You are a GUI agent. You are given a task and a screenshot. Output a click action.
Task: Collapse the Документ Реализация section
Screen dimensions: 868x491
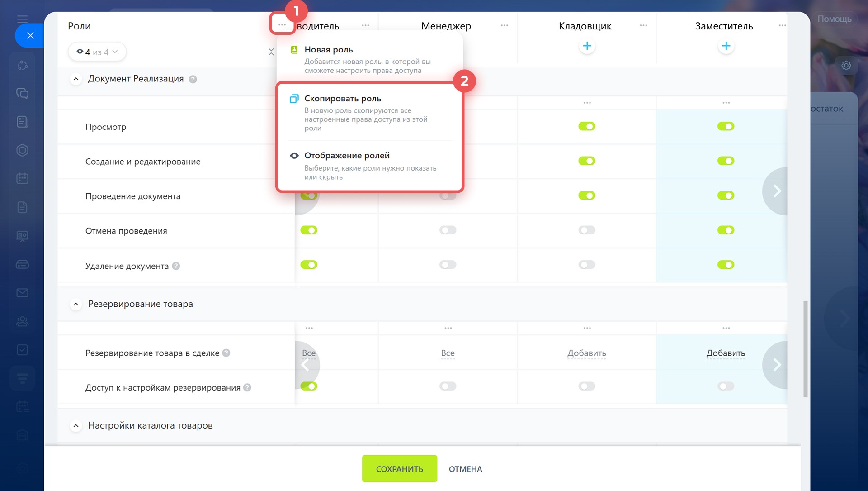76,79
